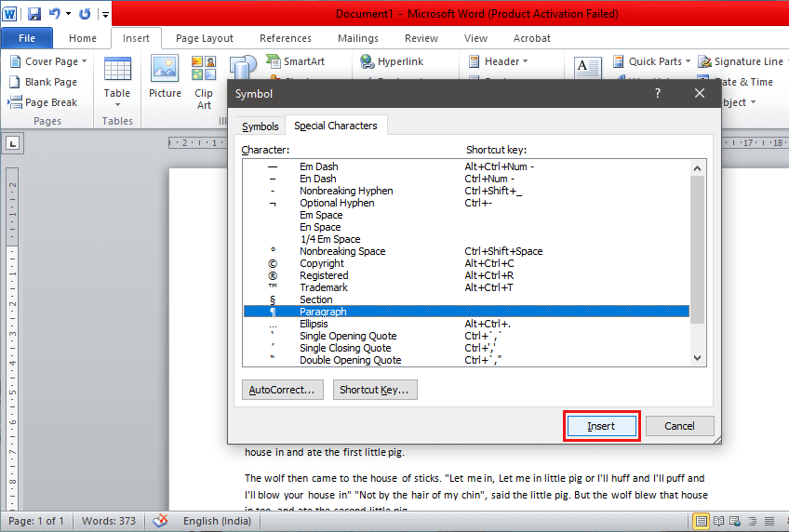Click the Save icon in quick access toolbar

click(x=33, y=14)
